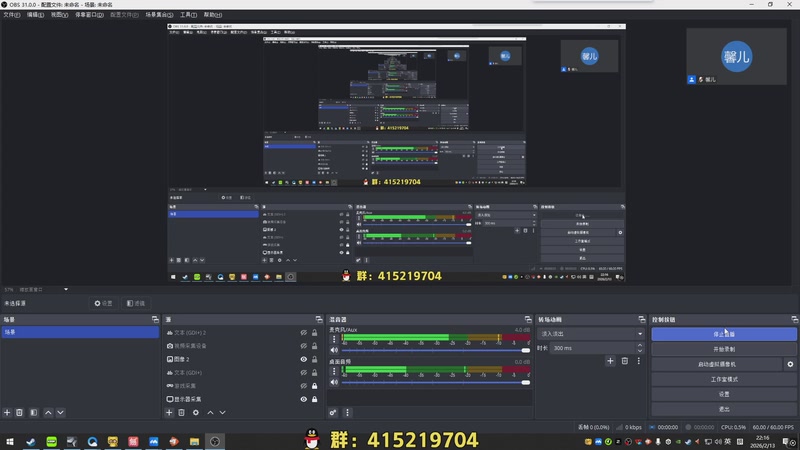The image size is (800, 450).
Task: Pop out the Scenes dock panel
Action: coord(155,319)
